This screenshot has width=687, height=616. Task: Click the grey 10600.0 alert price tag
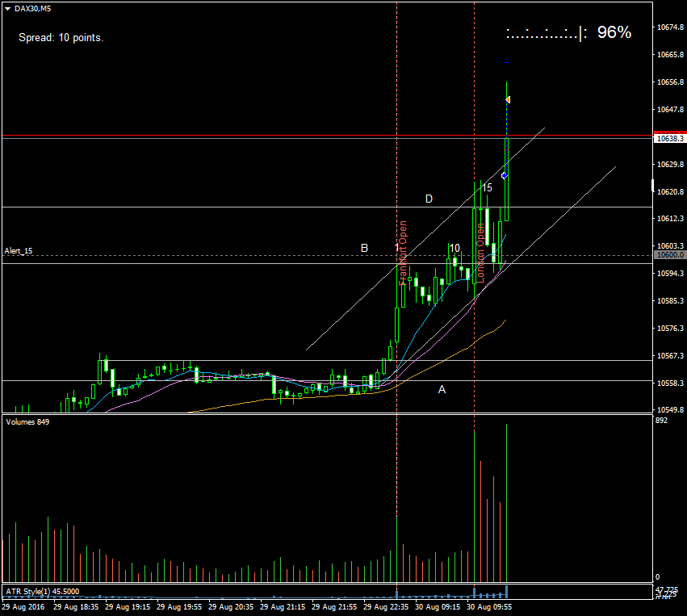[x=669, y=255]
